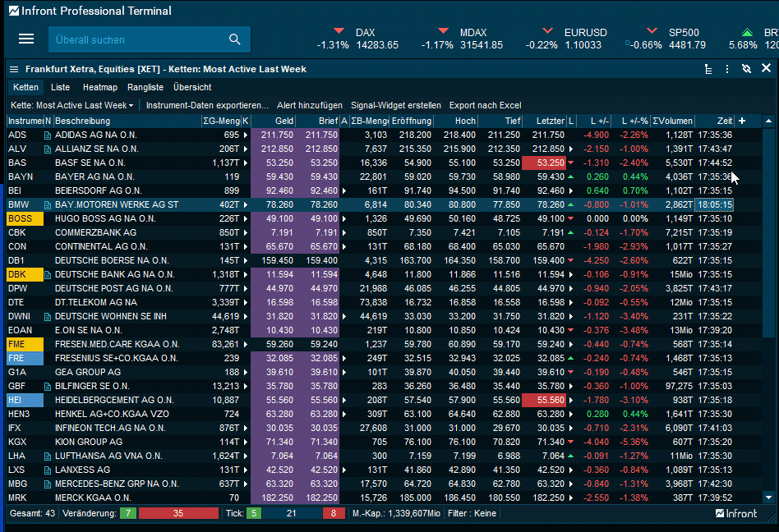The width and height of the screenshot is (779, 532).
Task: Click 'Alert hinzufügen' button
Action: click(310, 105)
